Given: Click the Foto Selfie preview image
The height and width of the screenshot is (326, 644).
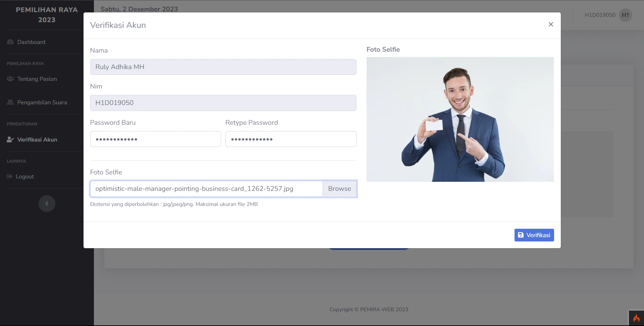Looking at the screenshot, I should [460, 119].
